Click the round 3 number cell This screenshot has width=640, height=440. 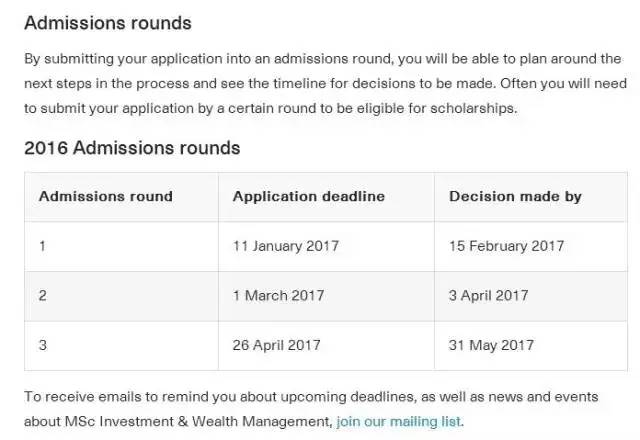tap(122, 346)
